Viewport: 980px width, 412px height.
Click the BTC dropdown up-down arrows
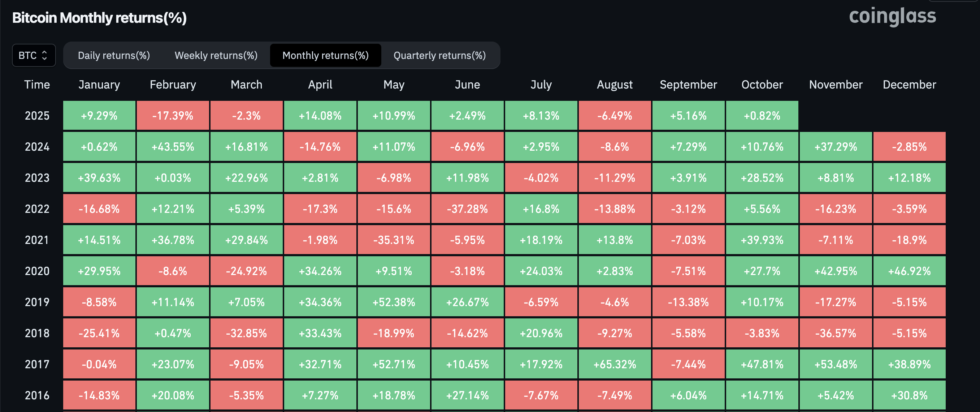pos(44,55)
